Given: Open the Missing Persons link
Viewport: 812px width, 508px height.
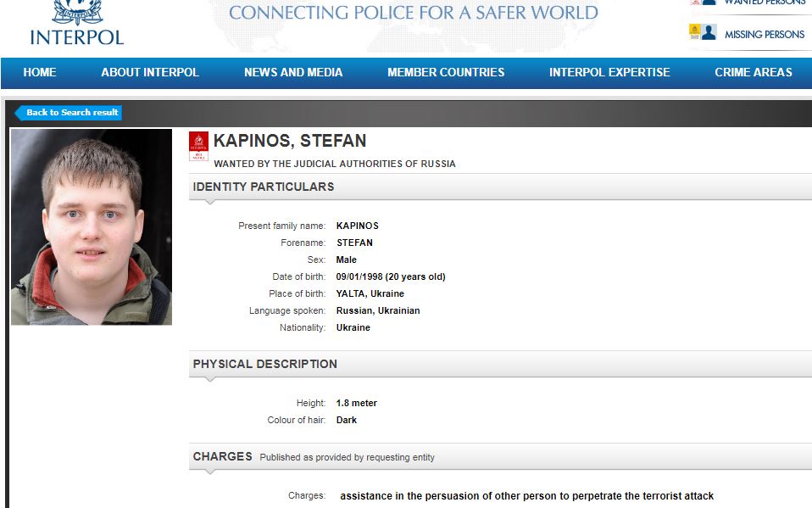Looking at the screenshot, I should (x=764, y=35).
